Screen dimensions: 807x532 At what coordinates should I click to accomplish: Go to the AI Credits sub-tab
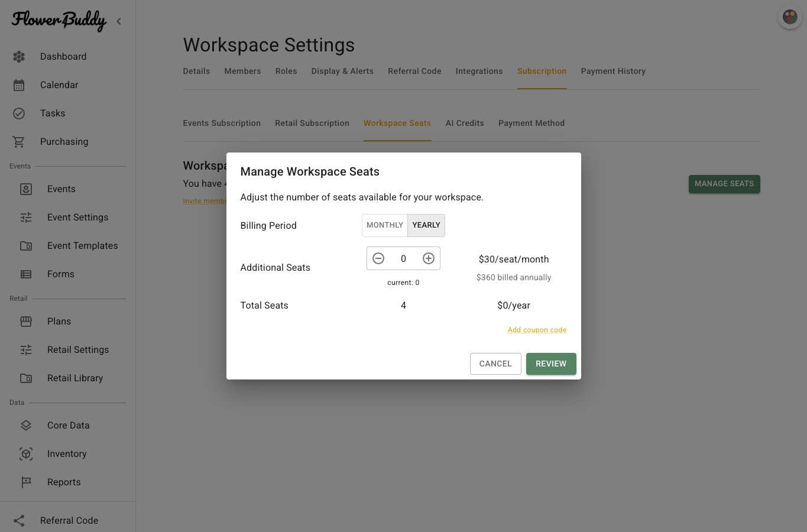pos(465,124)
